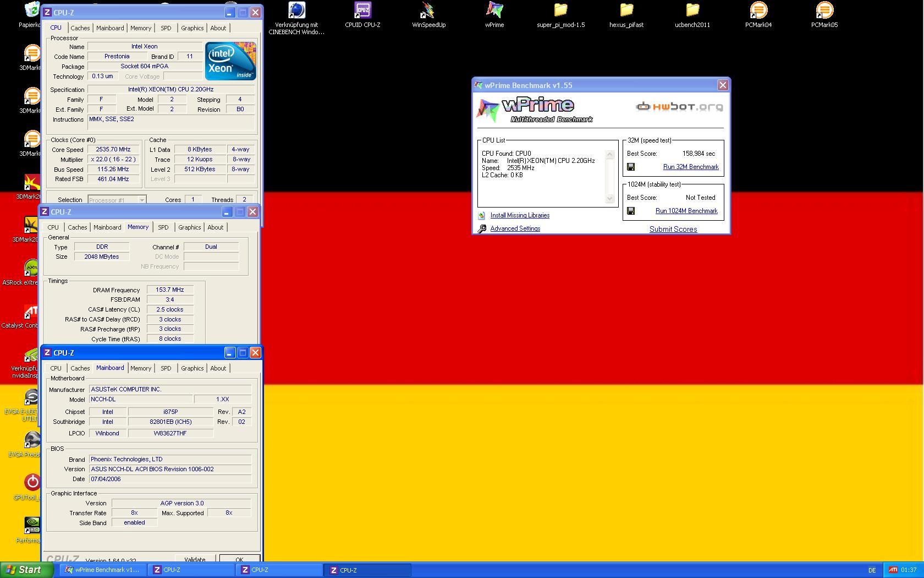Image resolution: width=924 pixels, height=578 pixels.
Task: Click the OK button in CPU-Z
Action: 239,559
